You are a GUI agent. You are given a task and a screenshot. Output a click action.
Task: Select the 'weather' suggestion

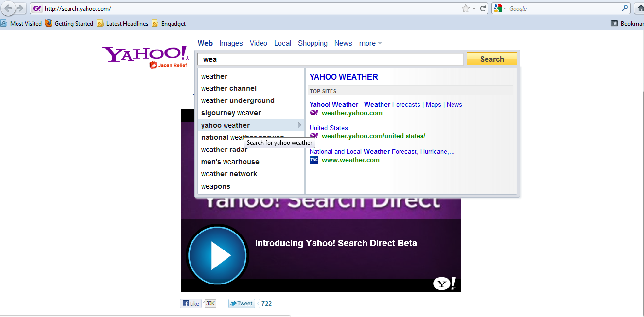251,76
